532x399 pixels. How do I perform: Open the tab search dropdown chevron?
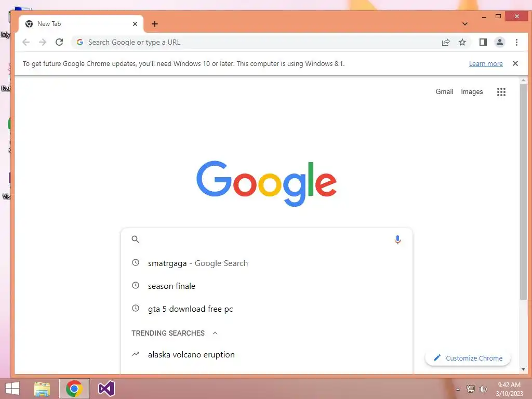tap(465, 24)
